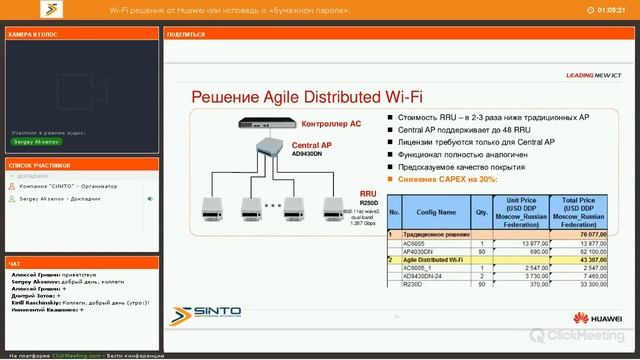
Task: Click the bullet "Лицензии требуются только для Central AP"
Action: tap(476, 142)
